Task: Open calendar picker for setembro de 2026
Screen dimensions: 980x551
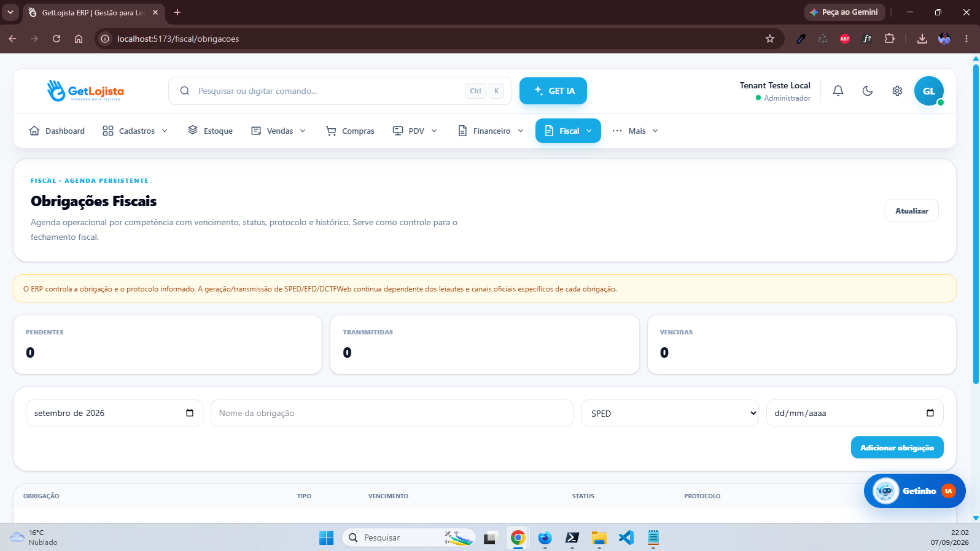Action: (x=190, y=413)
